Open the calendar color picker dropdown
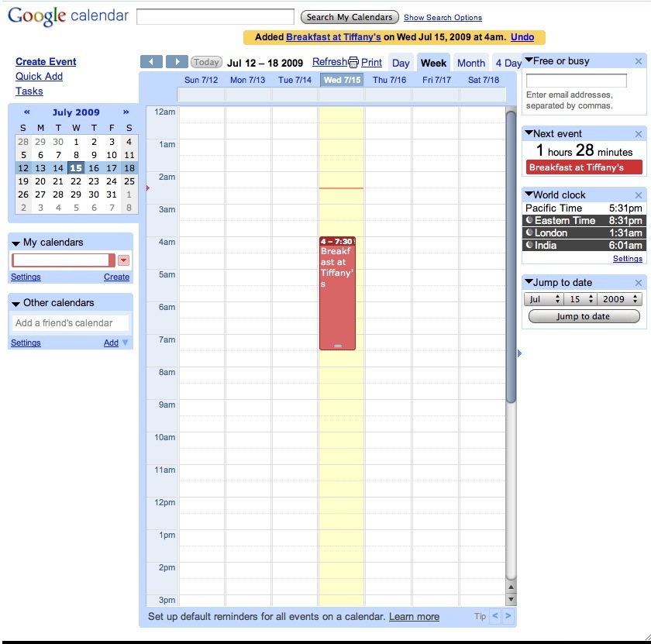 (x=124, y=260)
